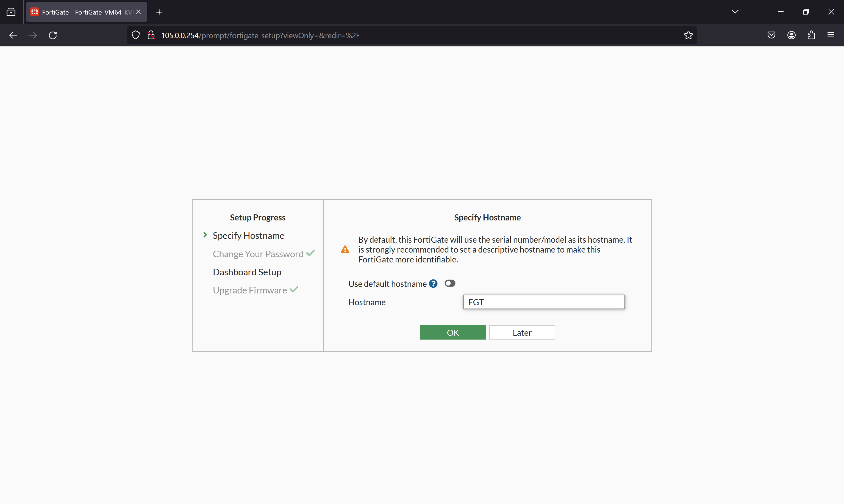
Task: Open the list all tabs dropdown
Action: coord(735,12)
